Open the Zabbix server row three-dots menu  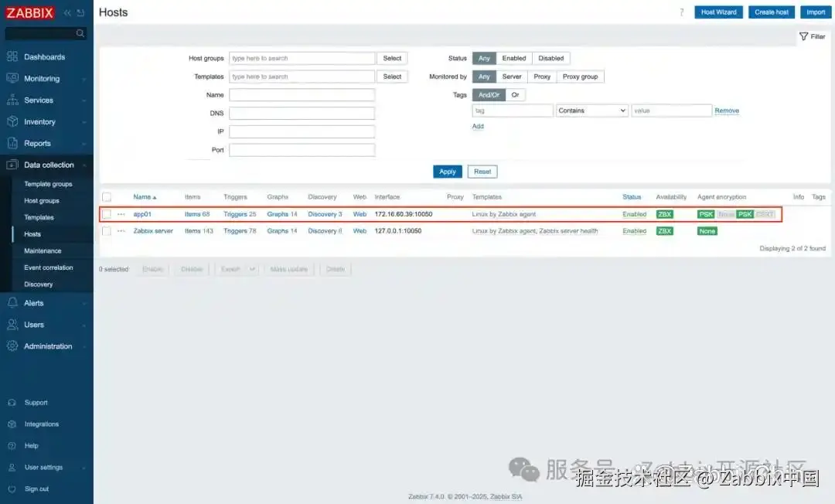pos(121,231)
